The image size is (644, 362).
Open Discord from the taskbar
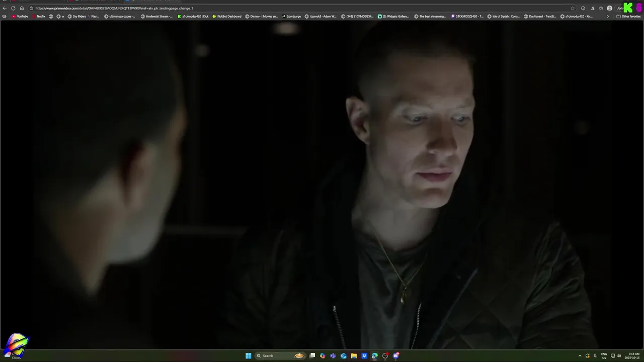point(396,355)
